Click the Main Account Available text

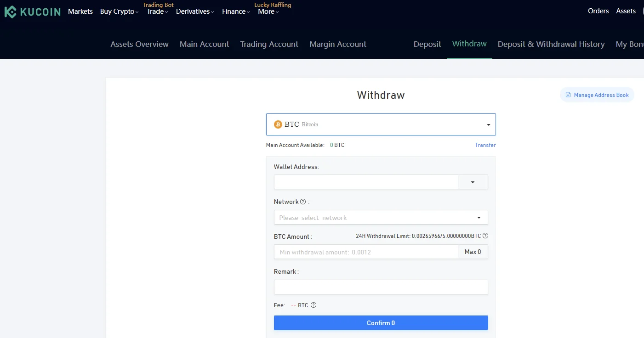pyautogui.click(x=295, y=145)
